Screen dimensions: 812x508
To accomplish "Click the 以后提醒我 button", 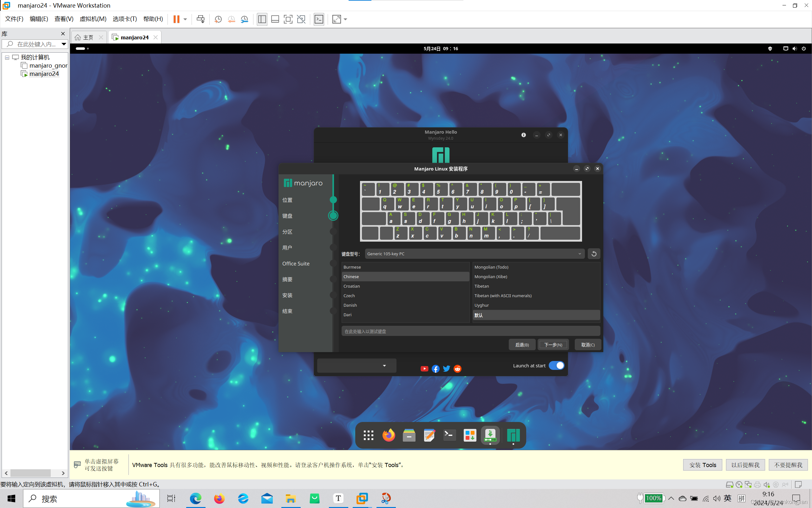I will 745,465.
